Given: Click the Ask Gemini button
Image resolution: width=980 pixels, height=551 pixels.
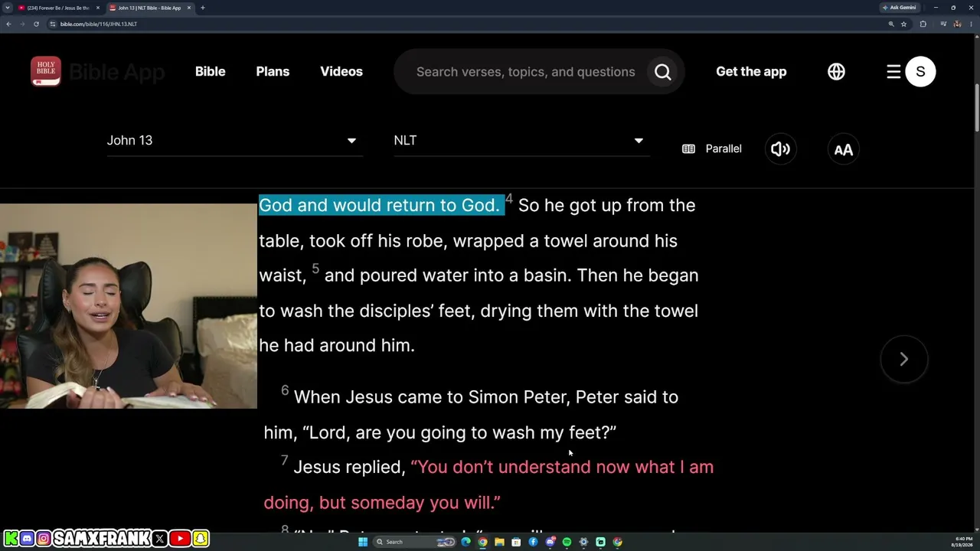Looking at the screenshot, I should tap(900, 8).
